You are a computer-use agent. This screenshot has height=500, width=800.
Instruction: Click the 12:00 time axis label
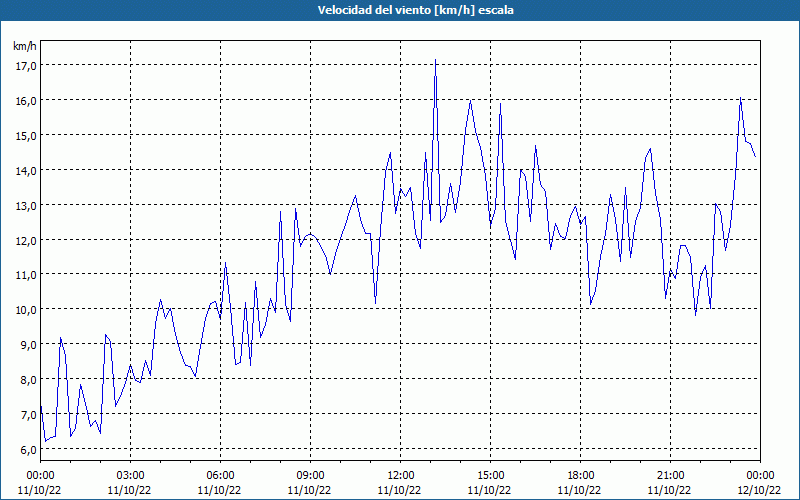401,476
